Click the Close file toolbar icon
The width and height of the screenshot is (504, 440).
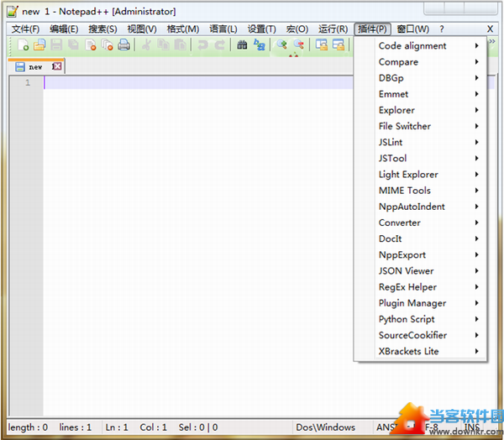tap(91, 45)
